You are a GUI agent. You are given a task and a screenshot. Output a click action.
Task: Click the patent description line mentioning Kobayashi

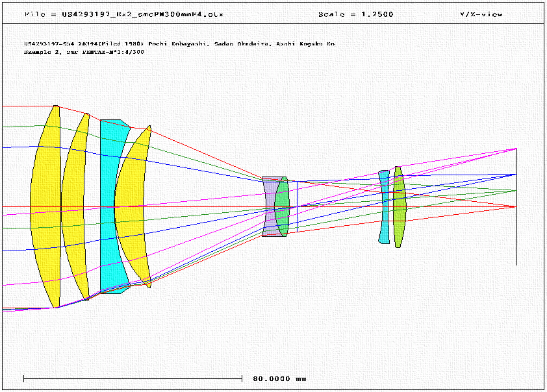point(179,43)
